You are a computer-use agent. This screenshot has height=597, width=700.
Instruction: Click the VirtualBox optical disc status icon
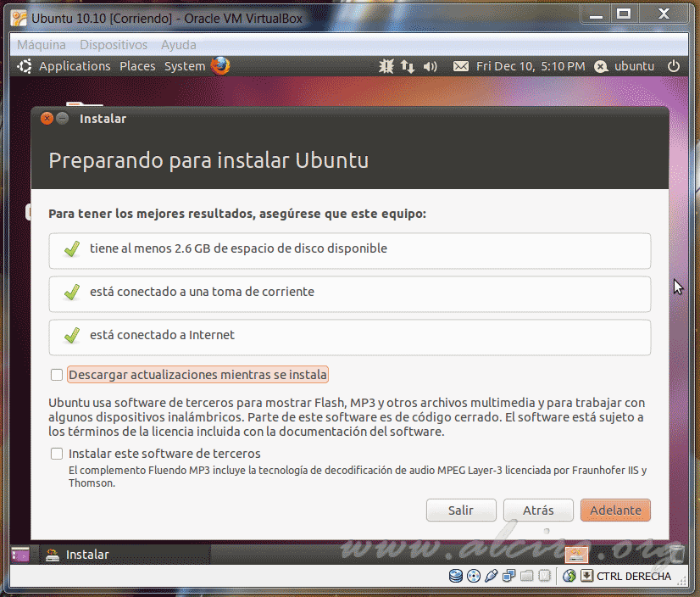(474, 576)
